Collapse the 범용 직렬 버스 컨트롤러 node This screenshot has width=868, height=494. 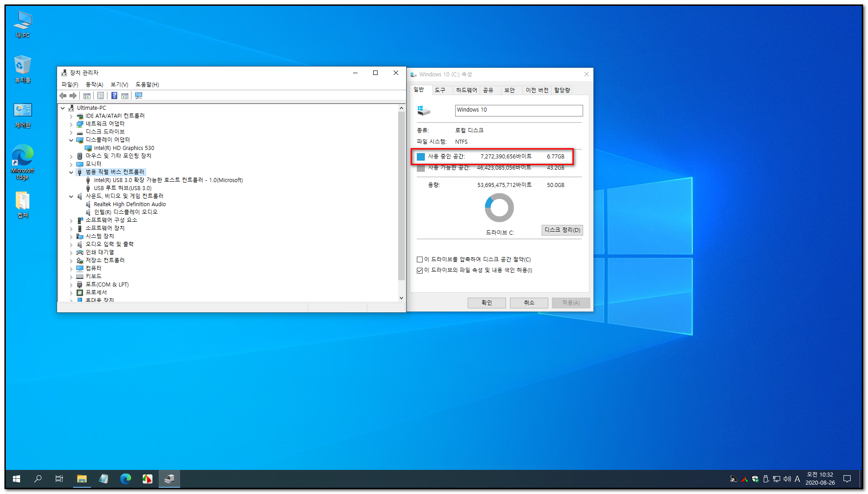click(71, 172)
